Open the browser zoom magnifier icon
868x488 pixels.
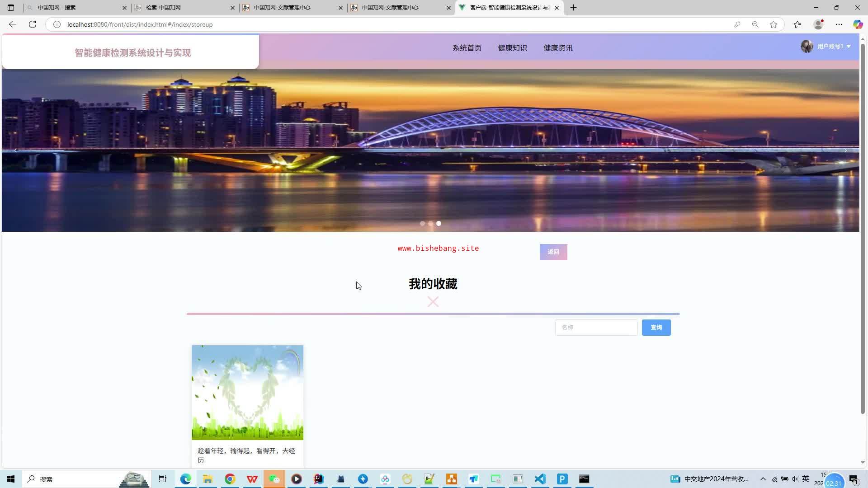pos(755,24)
